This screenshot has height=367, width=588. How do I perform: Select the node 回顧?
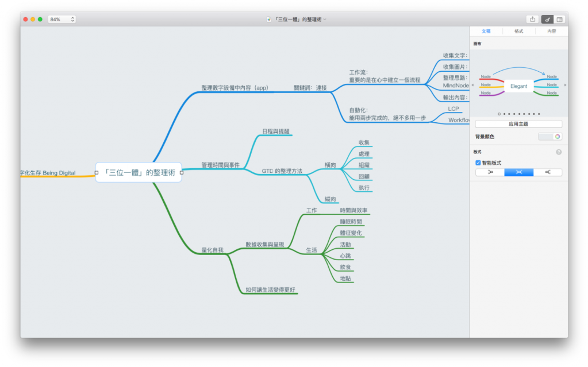[x=364, y=176]
